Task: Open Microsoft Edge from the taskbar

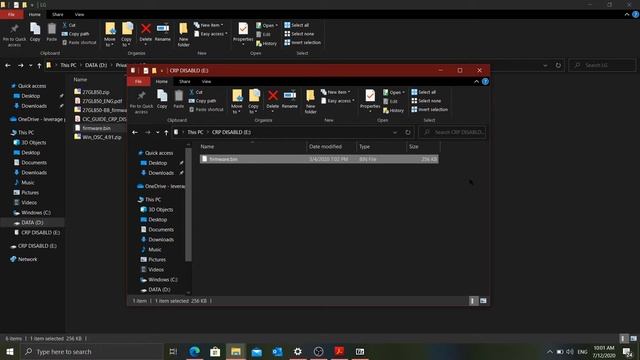Action: click(195, 351)
